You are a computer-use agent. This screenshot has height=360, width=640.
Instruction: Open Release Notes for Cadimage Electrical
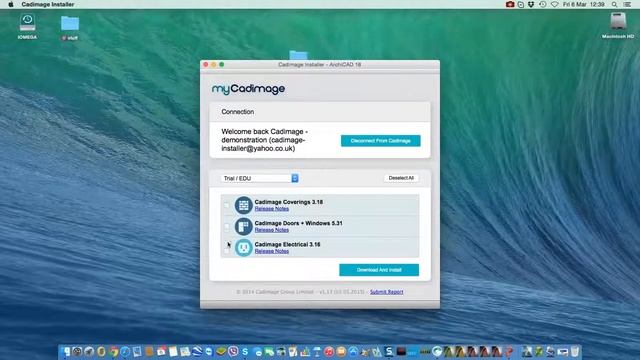pos(271,251)
